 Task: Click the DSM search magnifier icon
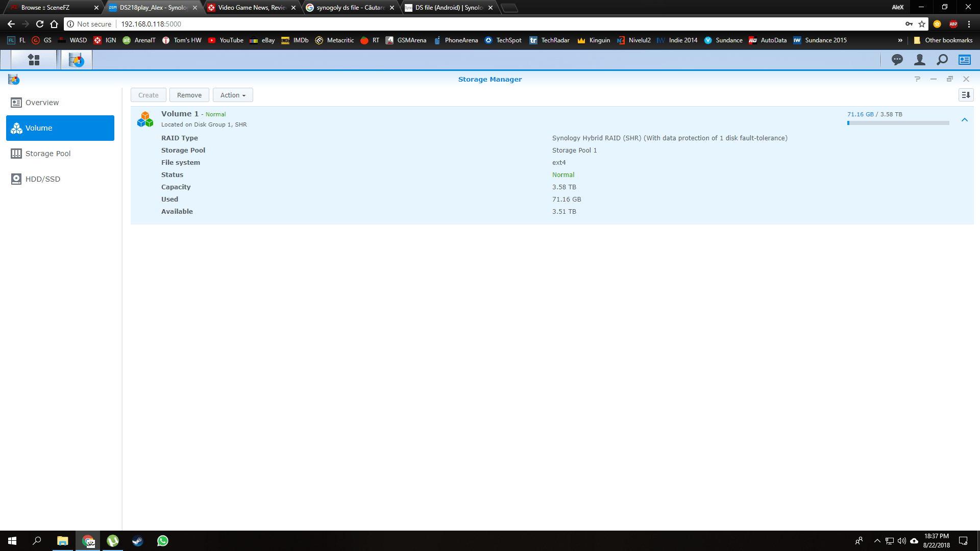pyautogui.click(x=942, y=60)
